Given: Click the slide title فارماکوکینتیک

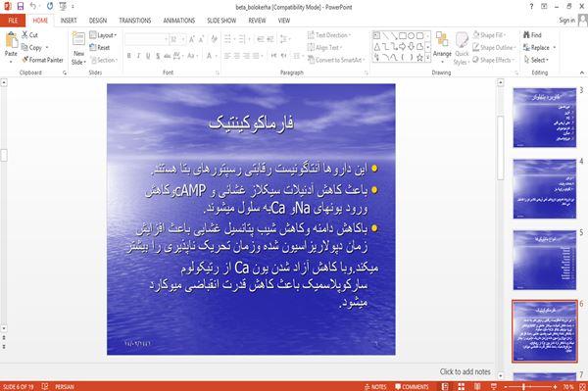Looking at the screenshot, I should point(251,123).
